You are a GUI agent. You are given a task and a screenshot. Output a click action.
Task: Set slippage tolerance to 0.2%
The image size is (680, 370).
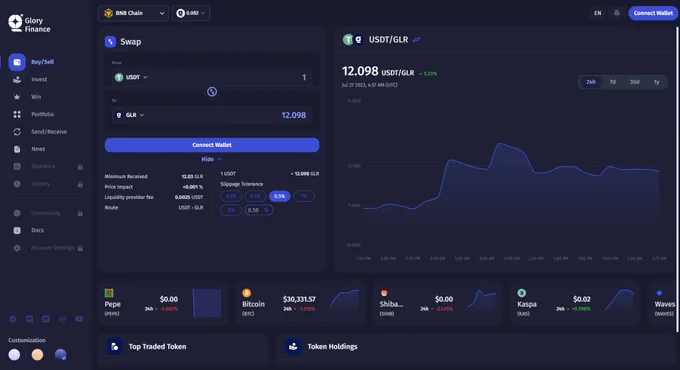click(255, 196)
